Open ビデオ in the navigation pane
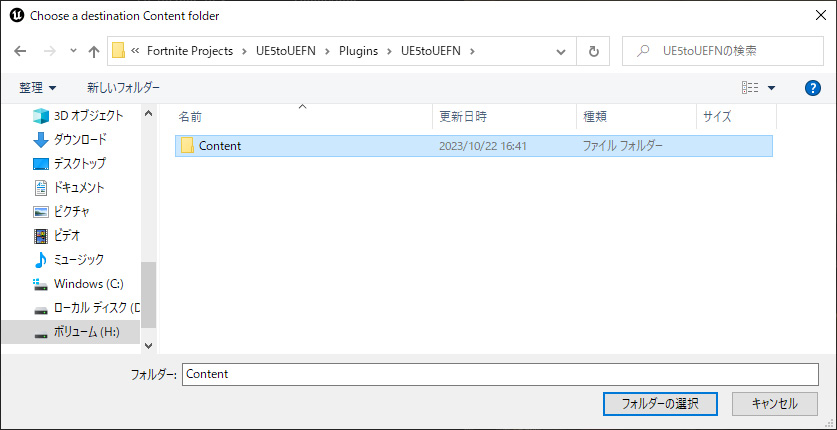 (x=57, y=235)
